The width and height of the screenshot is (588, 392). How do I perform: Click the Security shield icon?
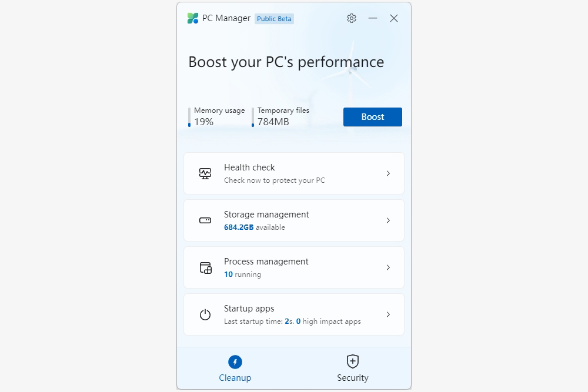[x=352, y=361]
